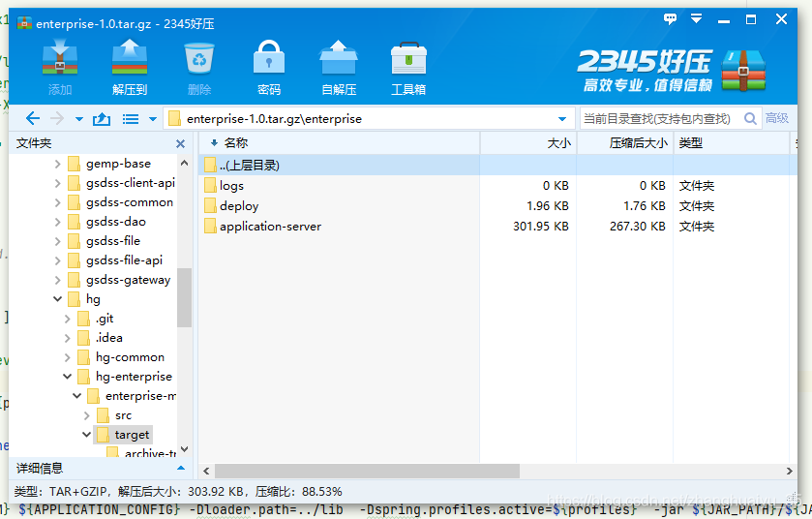Viewport: 812px width, 519px height.
Task: Collapse the 详细信息 details panel arrow
Action: click(181, 469)
